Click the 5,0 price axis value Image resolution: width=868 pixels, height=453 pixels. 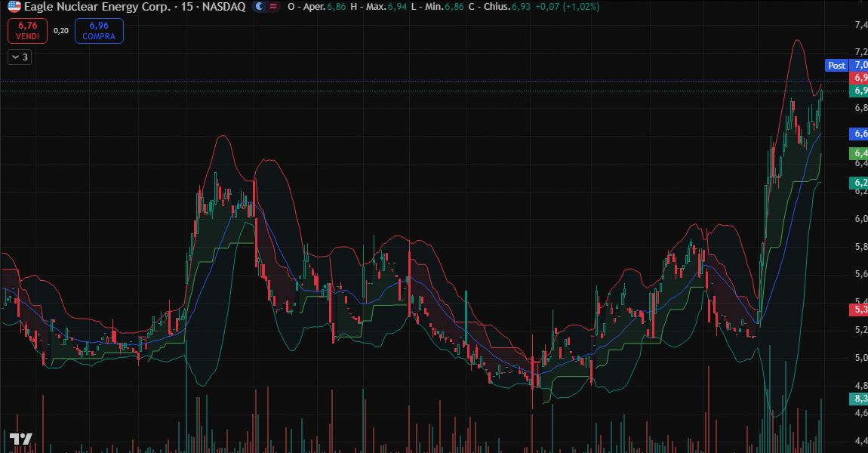pos(860,358)
